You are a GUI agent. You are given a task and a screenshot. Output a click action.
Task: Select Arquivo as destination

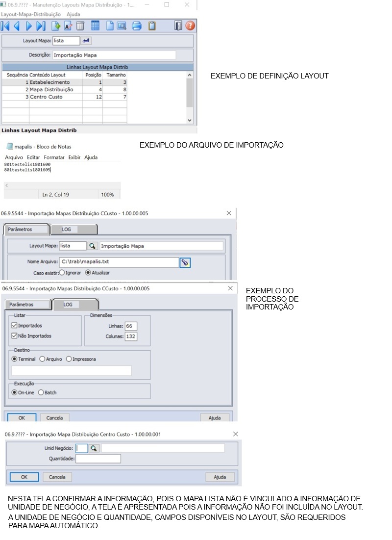[x=42, y=359]
